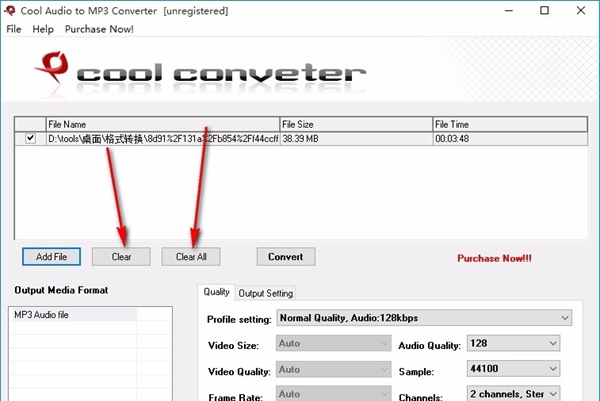This screenshot has width=600, height=401.
Task: Open the Frame Rate Auto dropdown
Action: [x=333, y=394]
